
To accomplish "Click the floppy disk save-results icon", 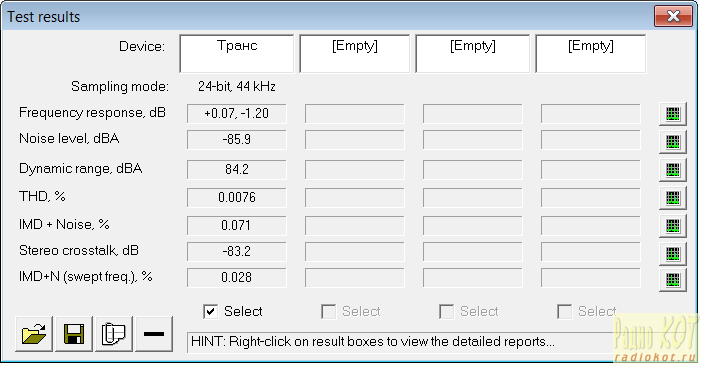I will (x=74, y=334).
